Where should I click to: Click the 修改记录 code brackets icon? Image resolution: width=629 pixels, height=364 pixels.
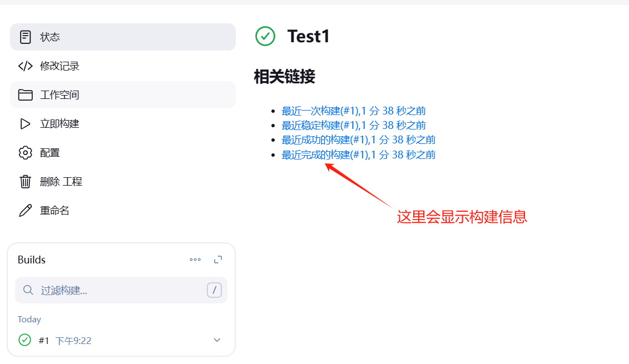25,66
